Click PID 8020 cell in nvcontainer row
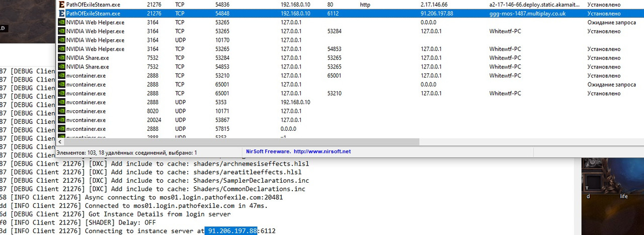 click(152, 111)
